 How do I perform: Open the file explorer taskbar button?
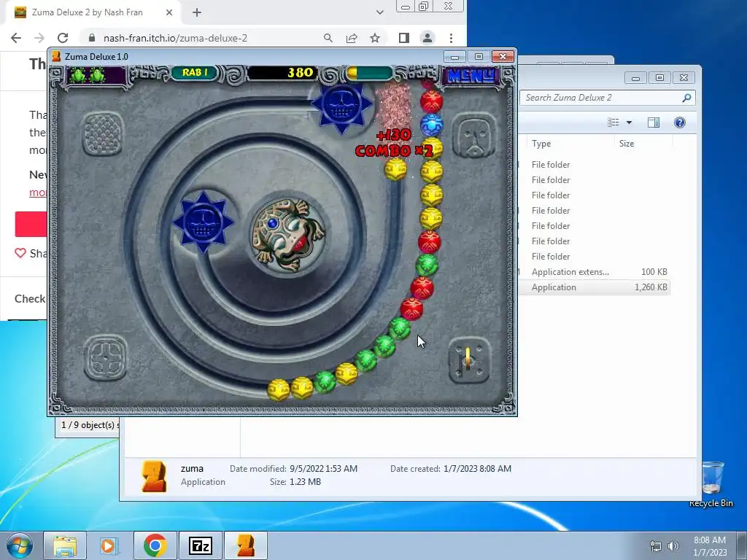(65, 545)
